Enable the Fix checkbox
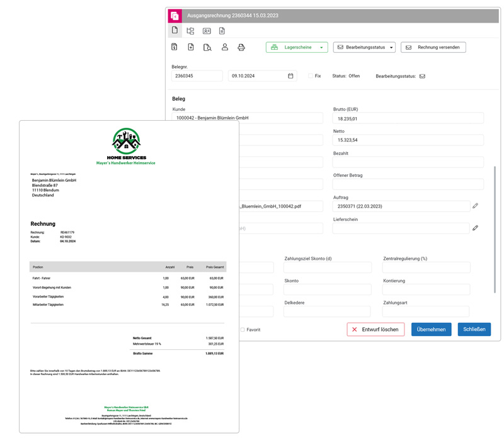Screen dimensions: 504x438 311,76
